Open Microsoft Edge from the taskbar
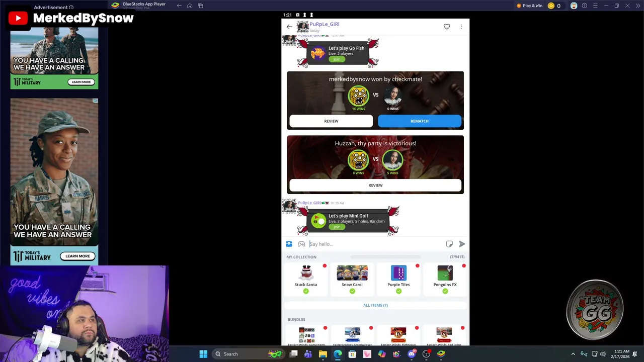This screenshot has width=644, height=362. 338,354
